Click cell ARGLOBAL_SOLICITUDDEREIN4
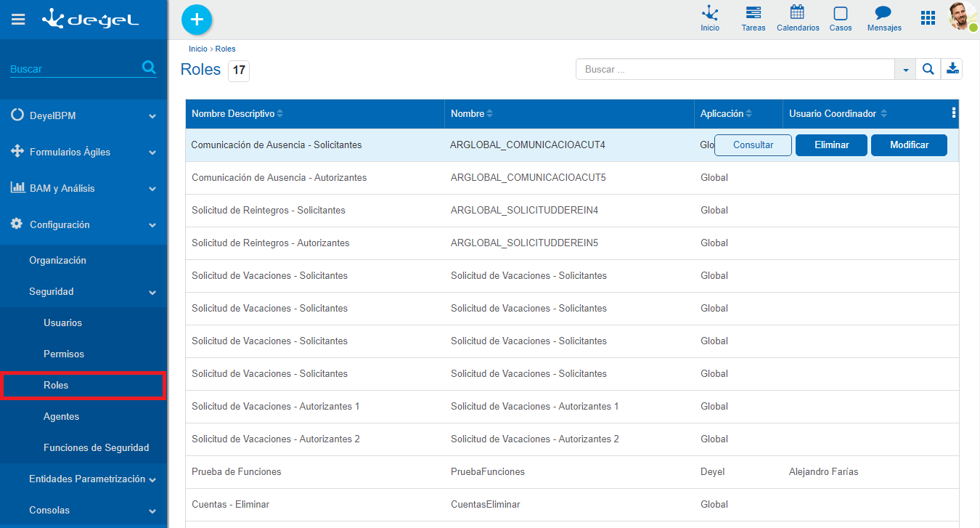980x528 pixels. click(x=524, y=211)
